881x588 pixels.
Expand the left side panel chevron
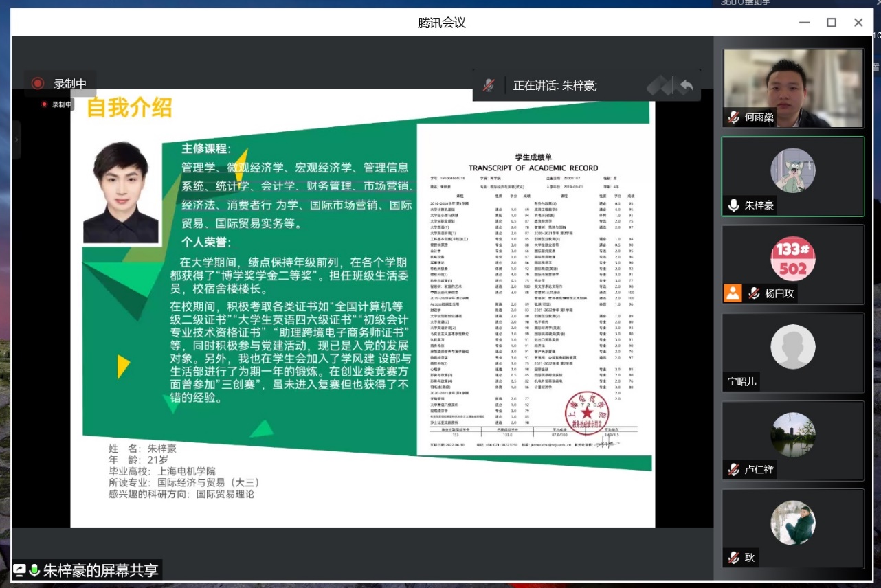(x=16, y=138)
